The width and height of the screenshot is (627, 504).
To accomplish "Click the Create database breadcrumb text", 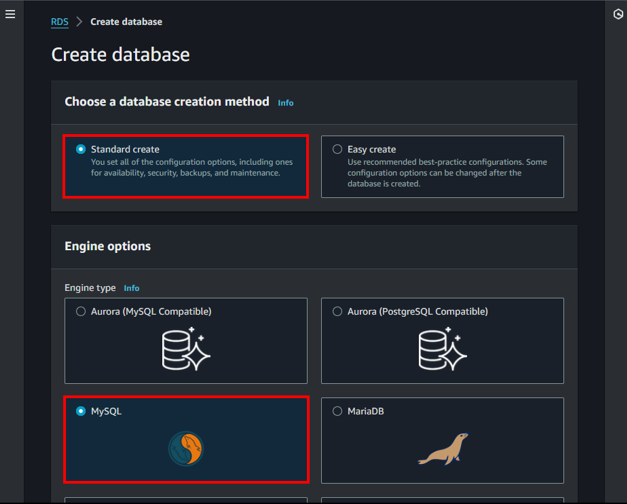I will click(126, 22).
